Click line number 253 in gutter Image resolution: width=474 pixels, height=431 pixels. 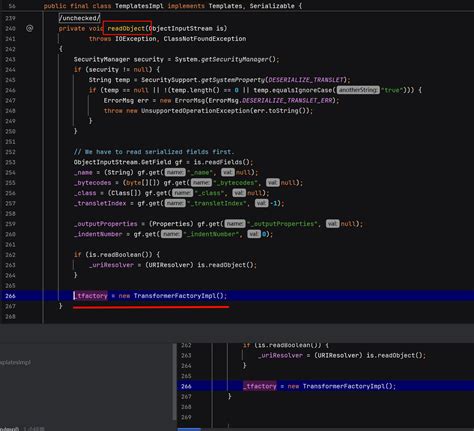tap(10, 162)
